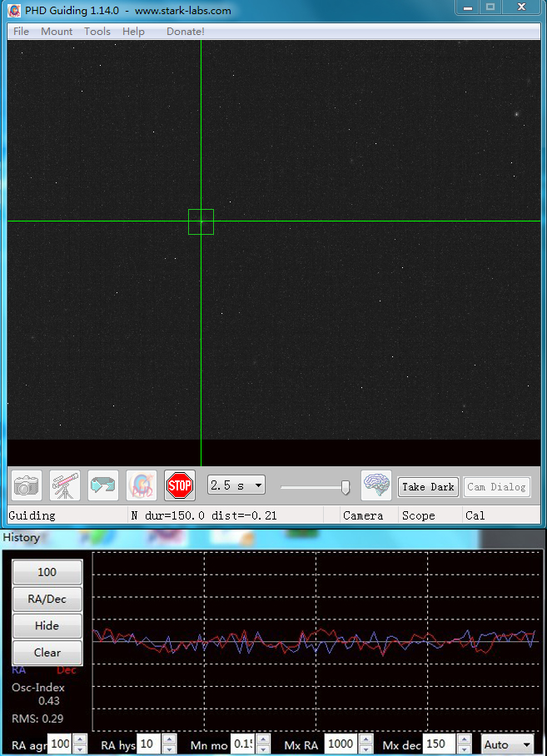Click the Hide graph button
547x756 pixels.
[x=47, y=626]
